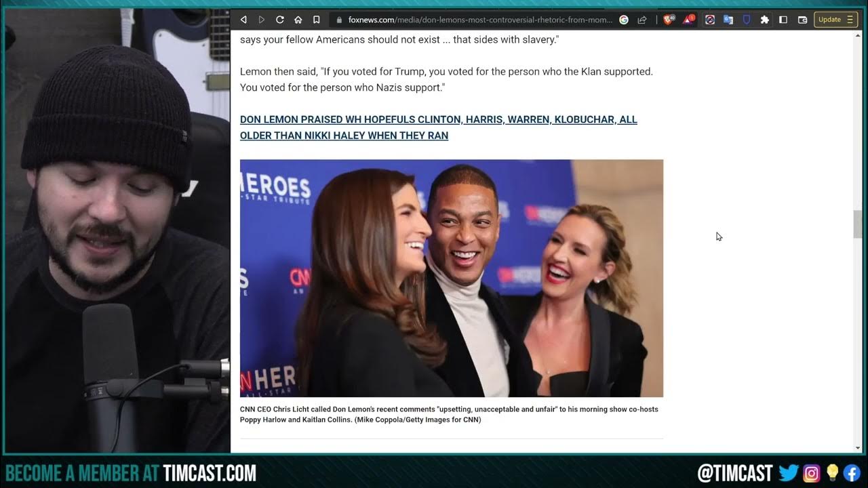868x488 pixels.
Task: Reload the Fox News page
Action: click(279, 20)
